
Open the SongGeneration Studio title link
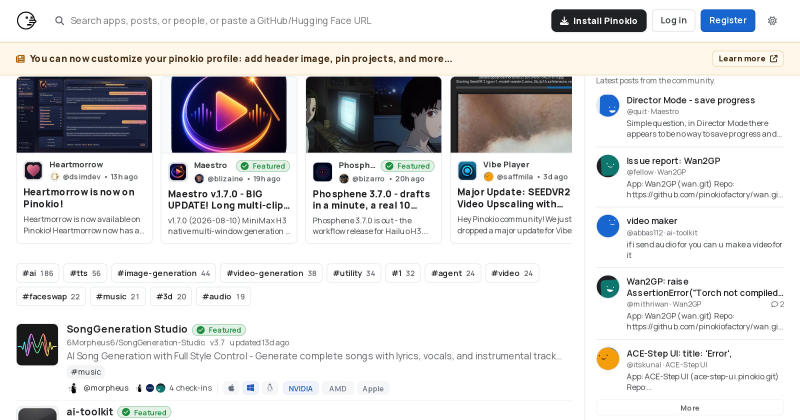[127, 329]
